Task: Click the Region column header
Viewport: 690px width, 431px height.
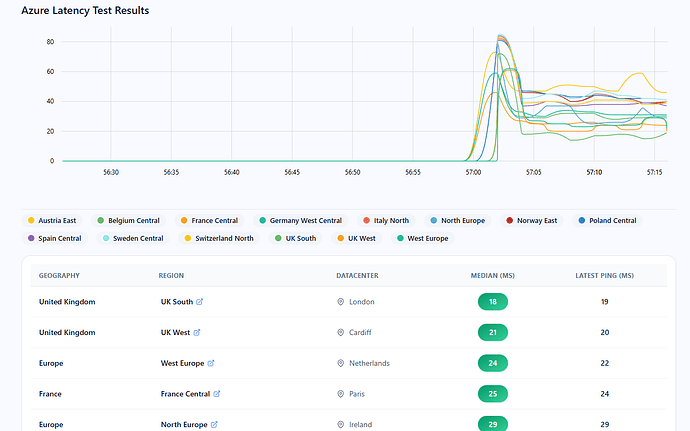Action: 172,275
